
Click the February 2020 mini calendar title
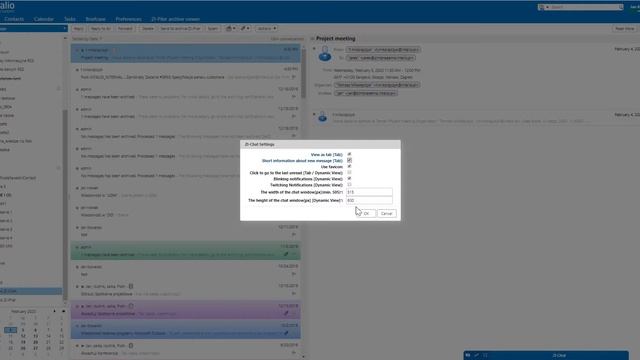23,311
